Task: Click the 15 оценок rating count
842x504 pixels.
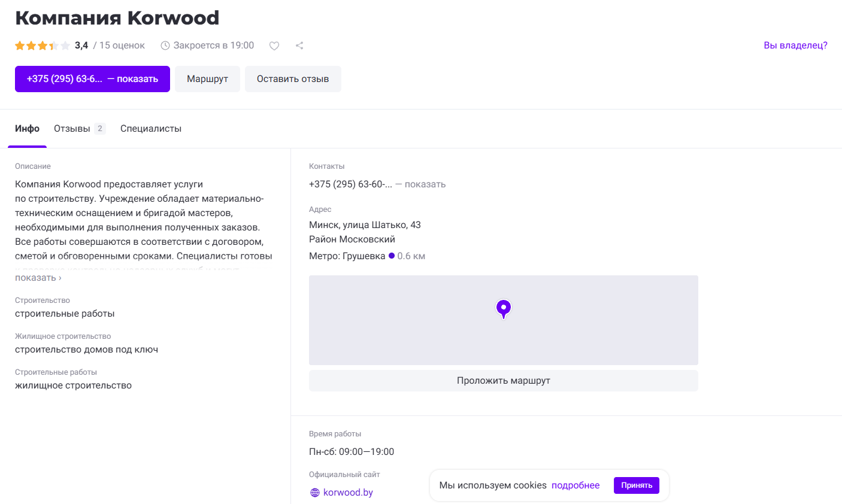Action: point(122,45)
